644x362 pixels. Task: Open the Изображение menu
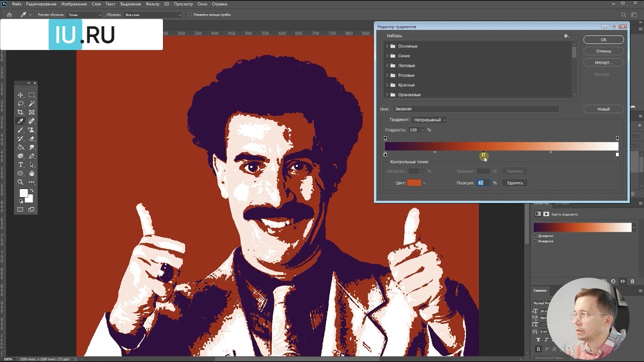pos(74,4)
